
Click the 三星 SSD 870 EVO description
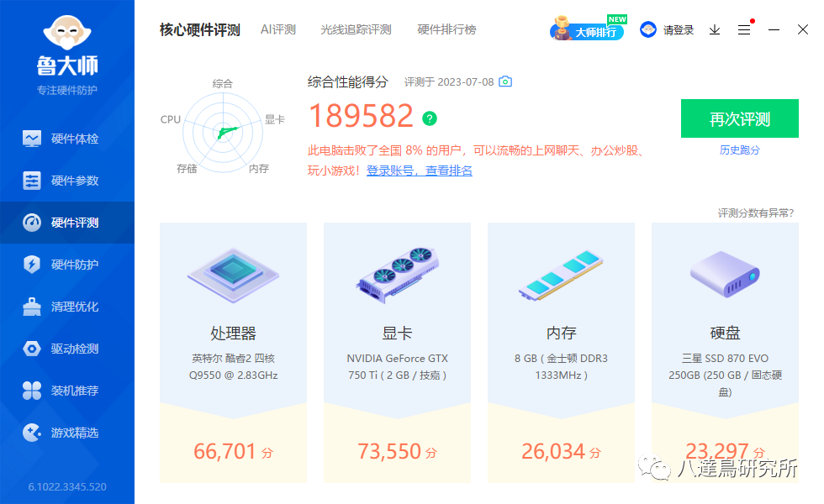click(725, 375)
